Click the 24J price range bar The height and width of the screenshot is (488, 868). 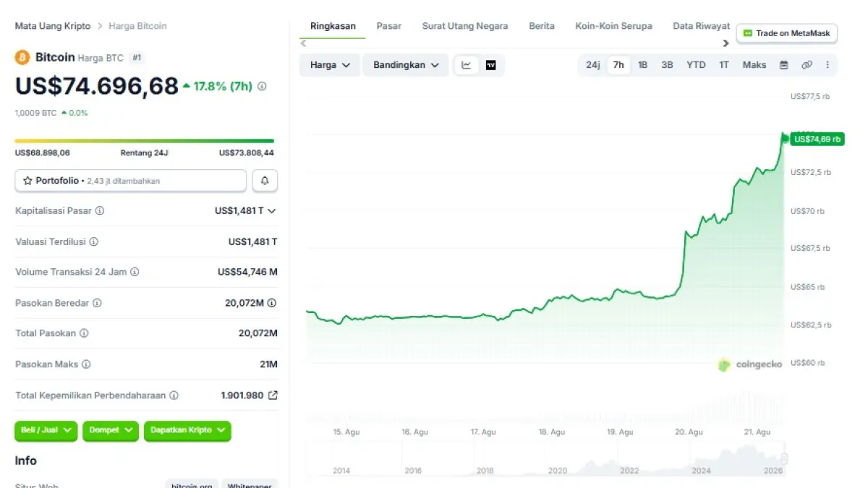[x=145, y=141]
